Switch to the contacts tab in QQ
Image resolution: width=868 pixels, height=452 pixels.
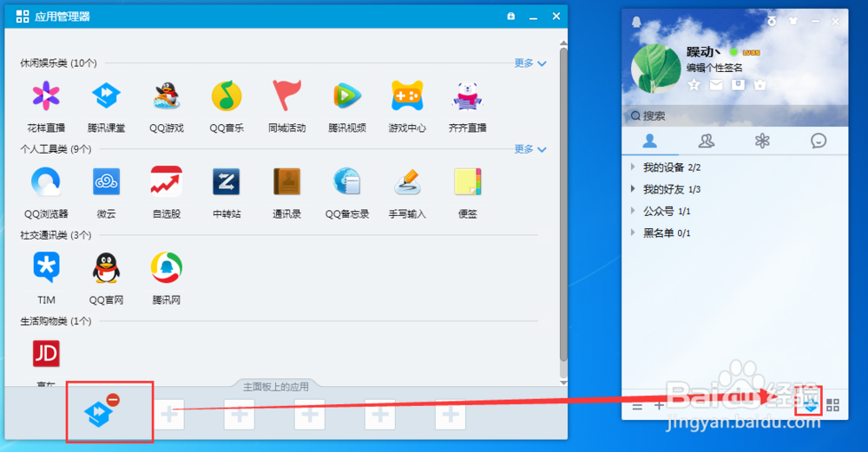point(650,141)
